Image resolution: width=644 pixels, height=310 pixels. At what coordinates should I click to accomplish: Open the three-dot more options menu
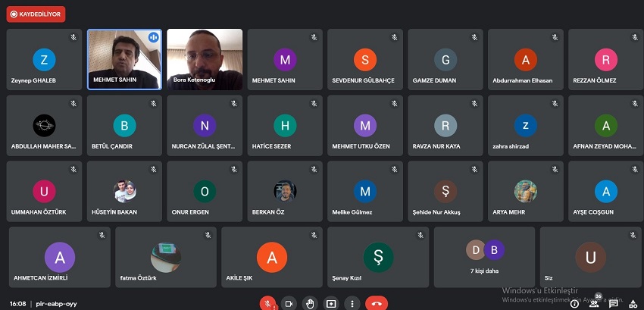click(352, 303)
